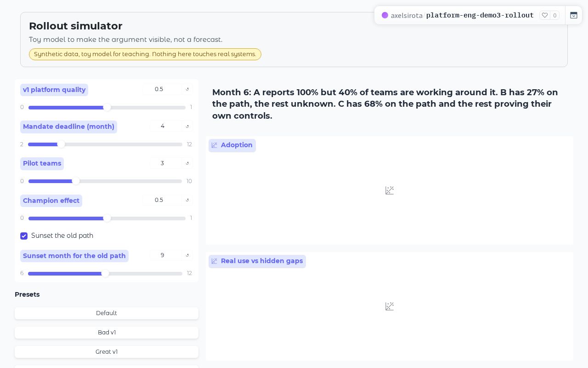Apply the Default preset
This screenshot has height=368, width=588.
[x=107, y=313]
